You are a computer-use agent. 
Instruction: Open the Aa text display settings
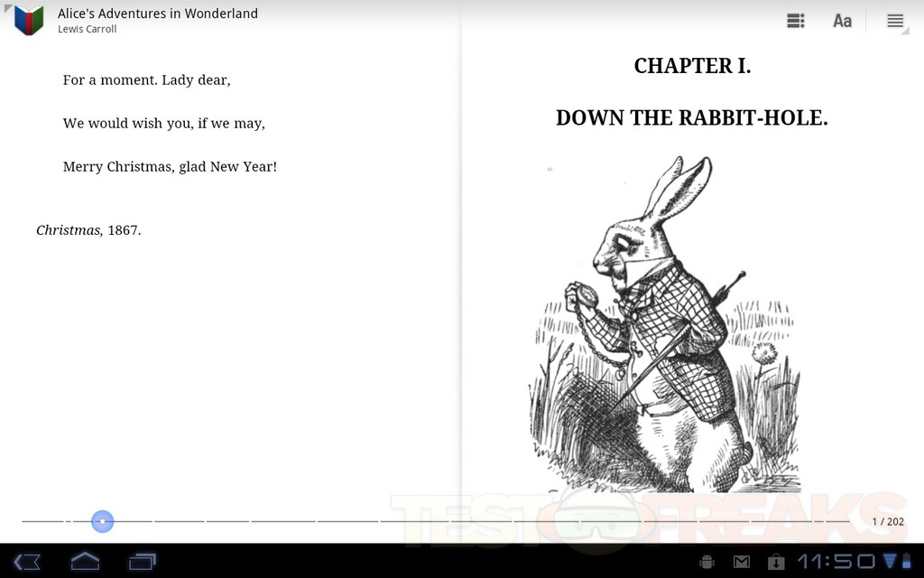(x=842, y=21)
